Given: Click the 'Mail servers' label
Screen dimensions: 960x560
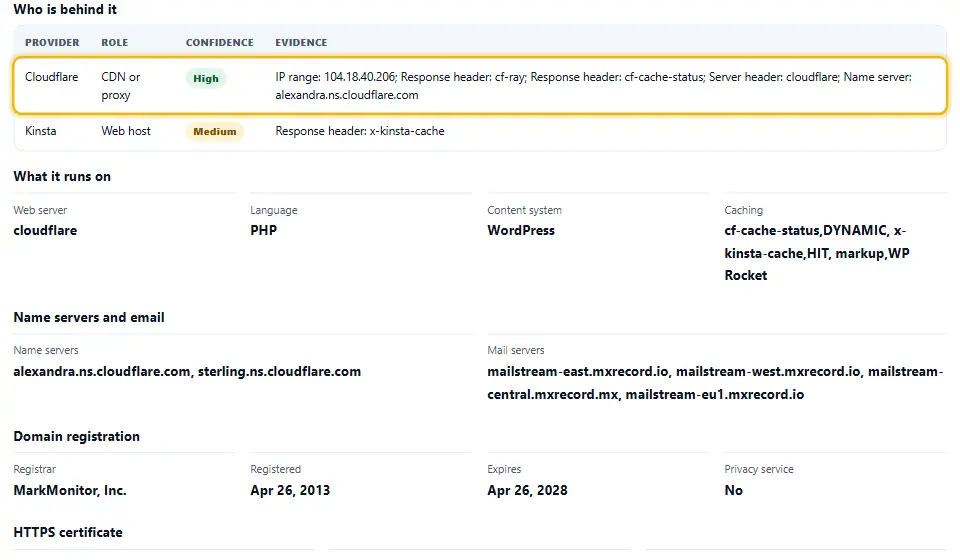Looking at the screenshot, I should [x=516, y=350].
